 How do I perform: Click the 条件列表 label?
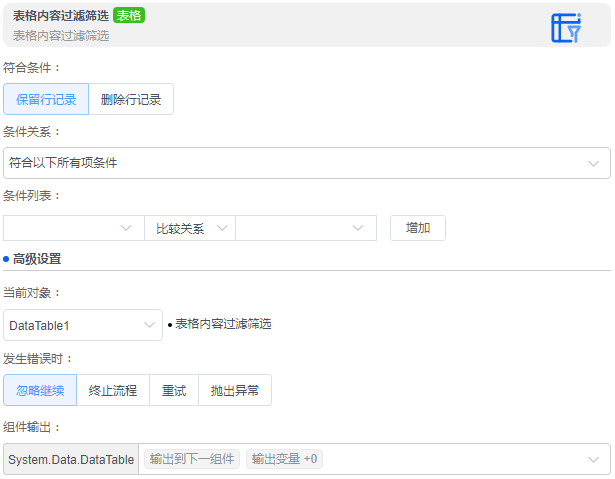(31, 195)
